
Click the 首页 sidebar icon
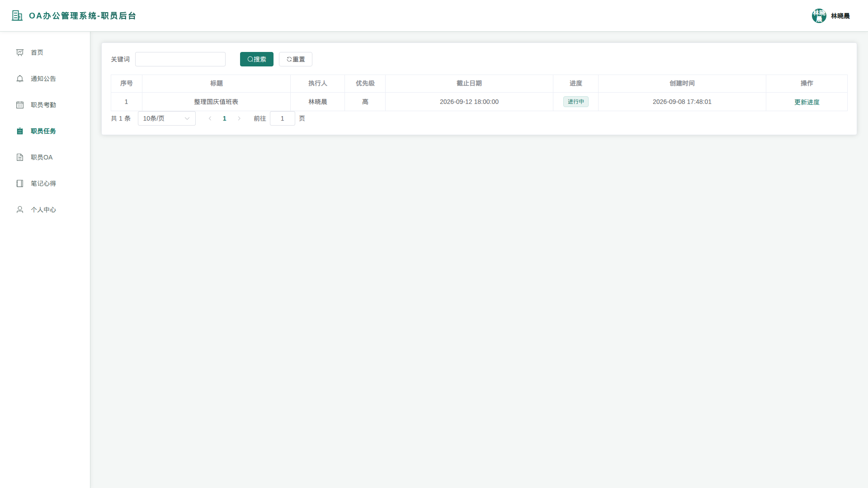coord(20,52)
